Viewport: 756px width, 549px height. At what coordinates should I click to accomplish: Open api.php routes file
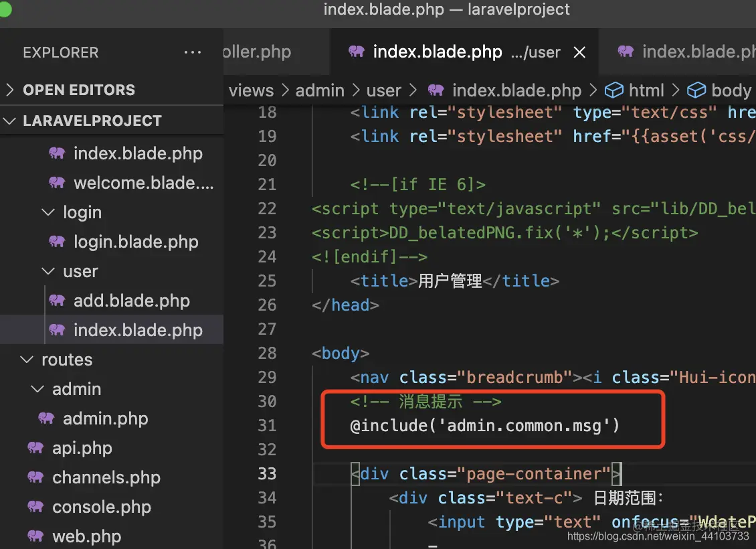coord(82,448)
